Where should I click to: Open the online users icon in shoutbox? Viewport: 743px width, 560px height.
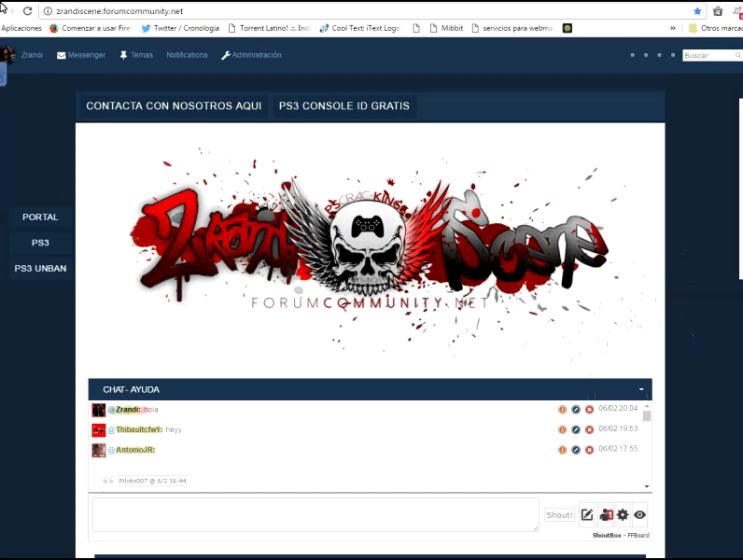[606, 514]
